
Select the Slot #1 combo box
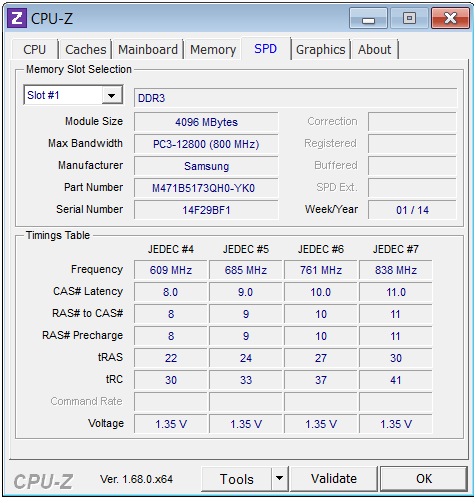click(x=73, y=95)
